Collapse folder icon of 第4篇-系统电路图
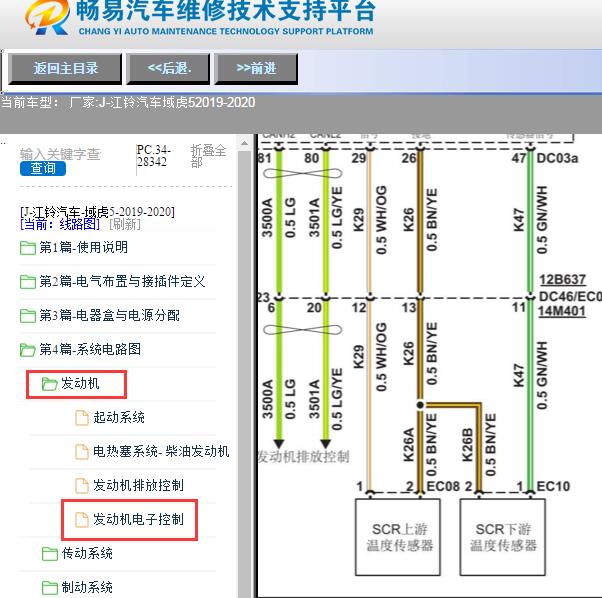The image size is (602, 598). click(28, 350)
